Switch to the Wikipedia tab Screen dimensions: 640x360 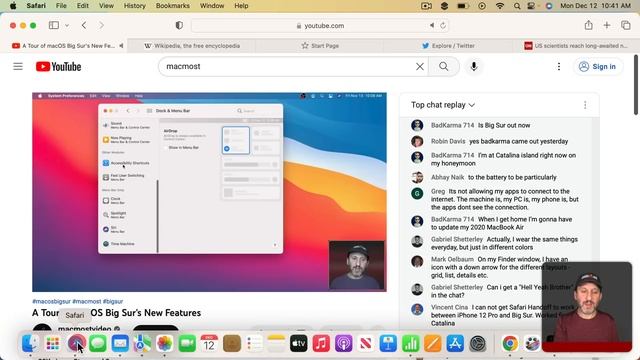point(192,46)
